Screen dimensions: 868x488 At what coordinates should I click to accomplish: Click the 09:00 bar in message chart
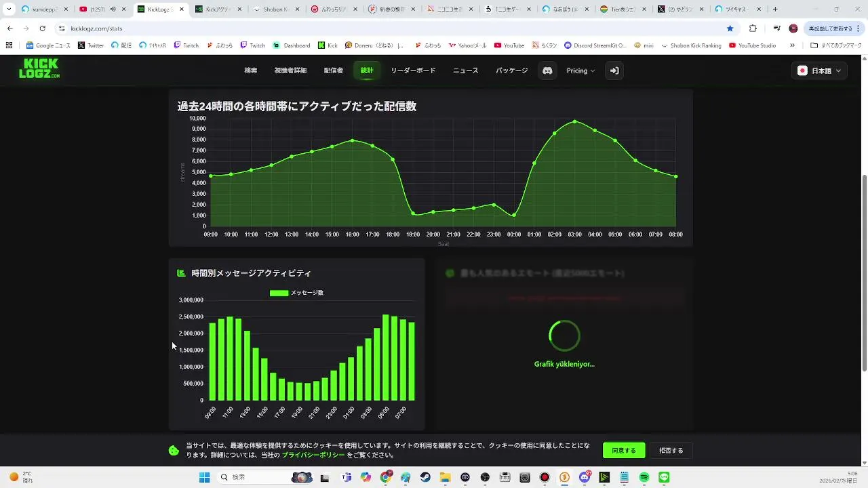click(212, 361)
